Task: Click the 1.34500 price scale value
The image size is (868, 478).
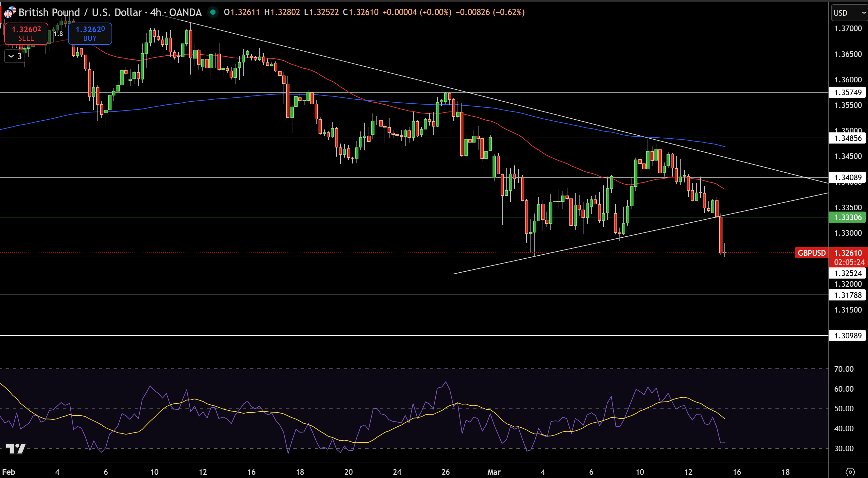Action: (x=848, y=156)
